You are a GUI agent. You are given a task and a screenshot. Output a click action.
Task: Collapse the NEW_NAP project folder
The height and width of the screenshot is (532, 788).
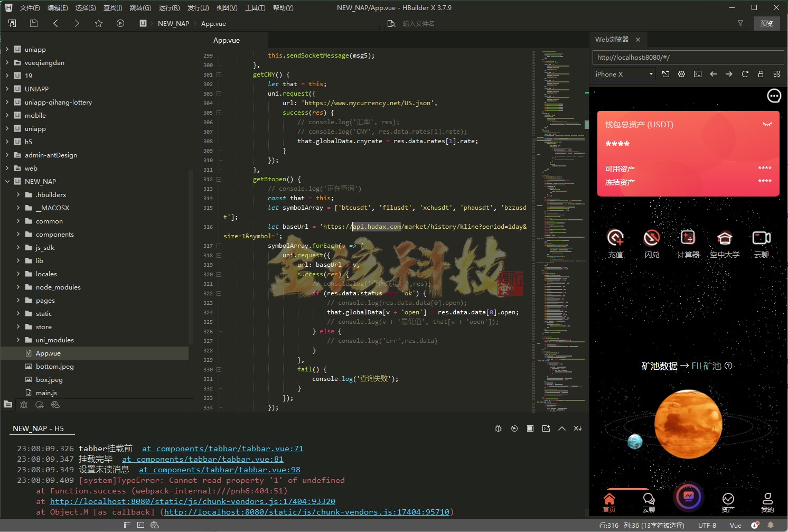tap(7, 182)
